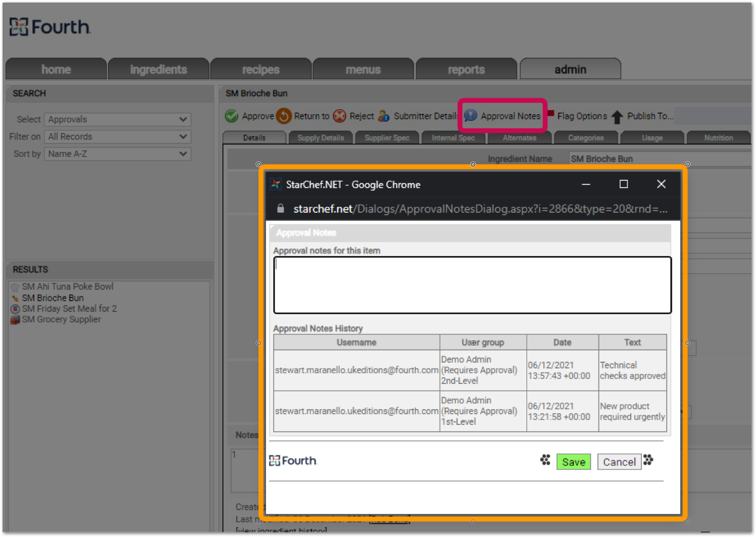The width and height of the screenshot is (756, 537).
Task: Open Submitter Details via its people icon
Action: point(384,116)
